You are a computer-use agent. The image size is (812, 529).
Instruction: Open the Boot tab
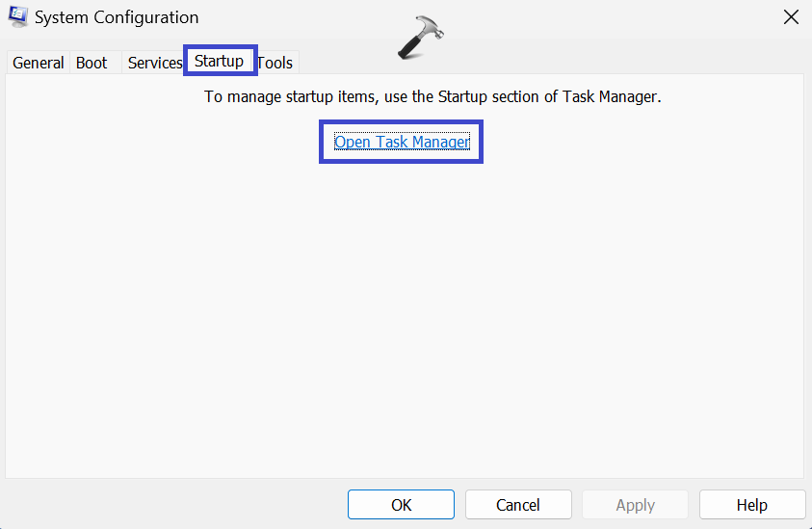pyautogui.click(x=92, y=63)
